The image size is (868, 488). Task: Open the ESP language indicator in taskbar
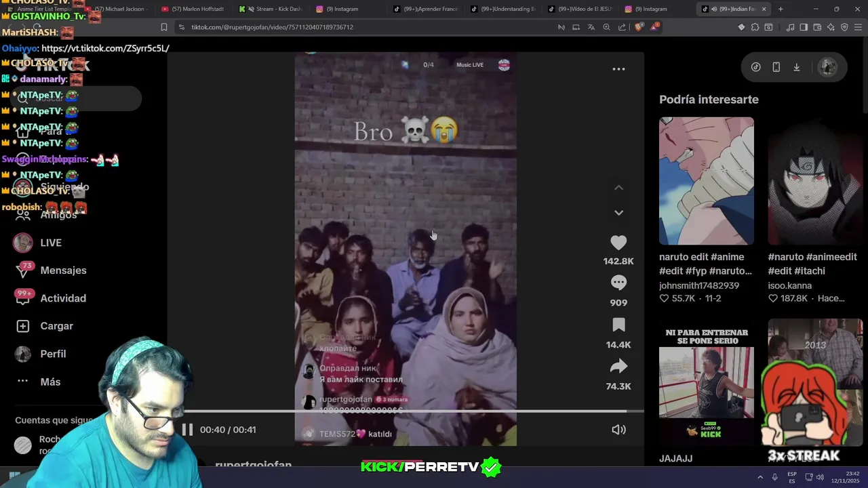pos(792,477)
